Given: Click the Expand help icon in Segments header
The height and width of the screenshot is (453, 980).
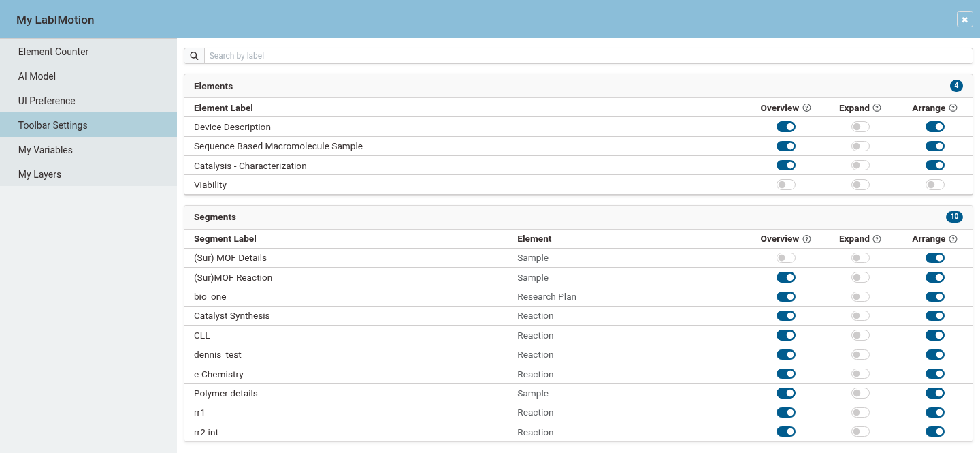Looking at the screenshot, I should (877, 239).
